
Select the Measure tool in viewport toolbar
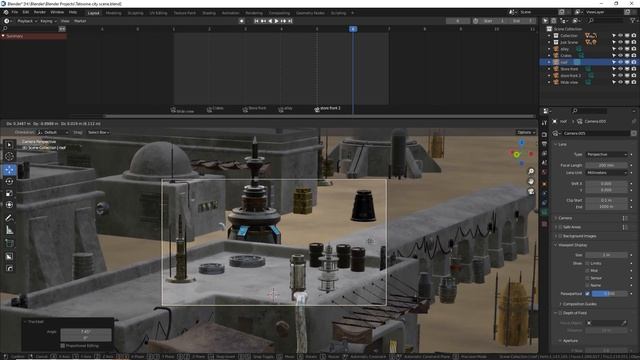click(9, 231)
